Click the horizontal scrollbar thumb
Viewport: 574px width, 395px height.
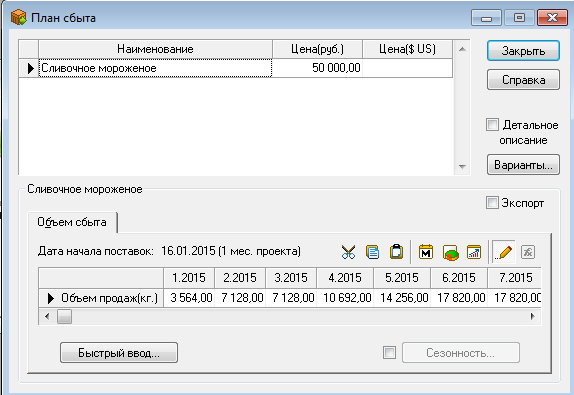pos(64,317)
